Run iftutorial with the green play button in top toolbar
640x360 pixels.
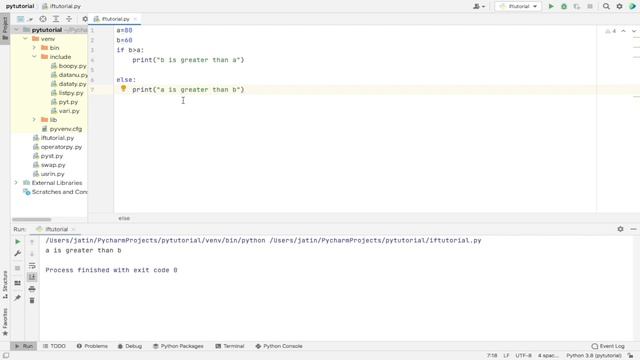[x=551, y=7]
